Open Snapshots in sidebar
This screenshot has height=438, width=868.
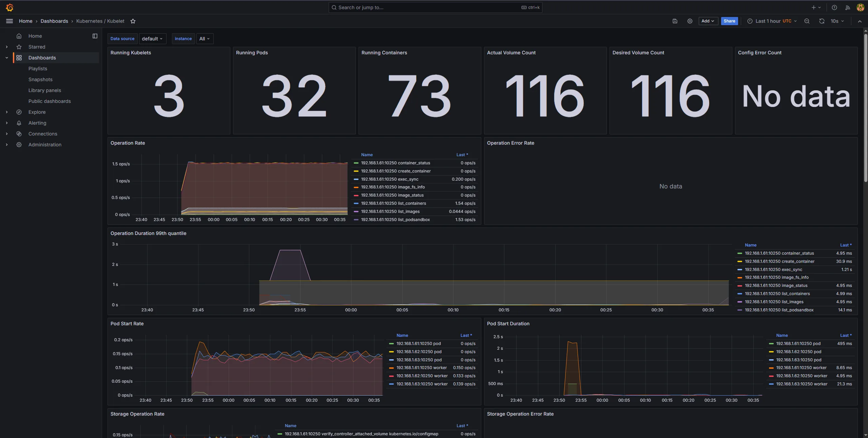40,79
